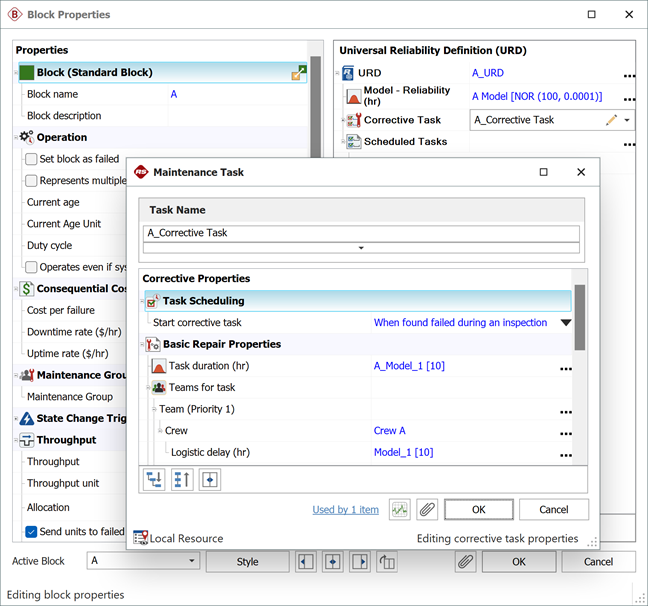648x606 pixels.
Task: Click the paperclip attachments icon in Maintenance Task
Action: coord(427,509)
